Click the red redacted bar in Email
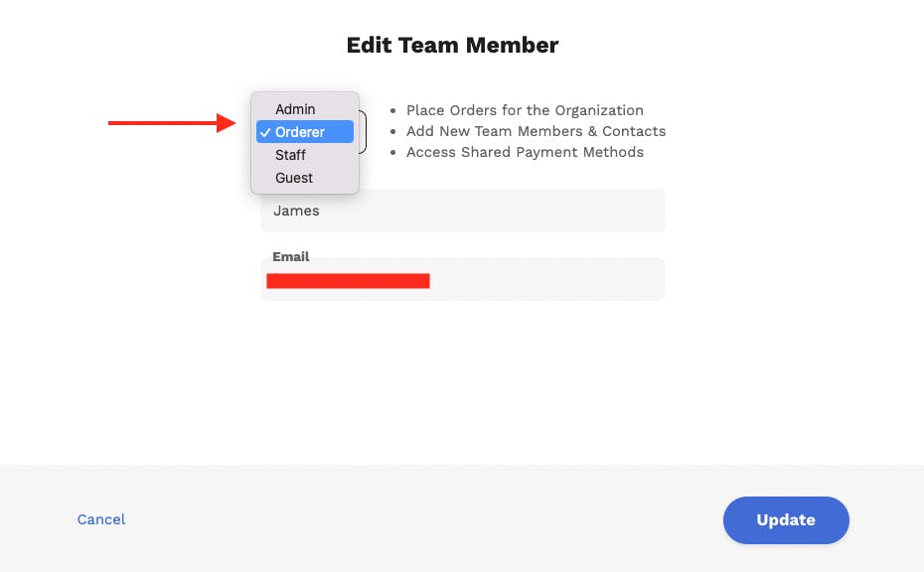This screenshot has height=572, width=924. point(348,281)
